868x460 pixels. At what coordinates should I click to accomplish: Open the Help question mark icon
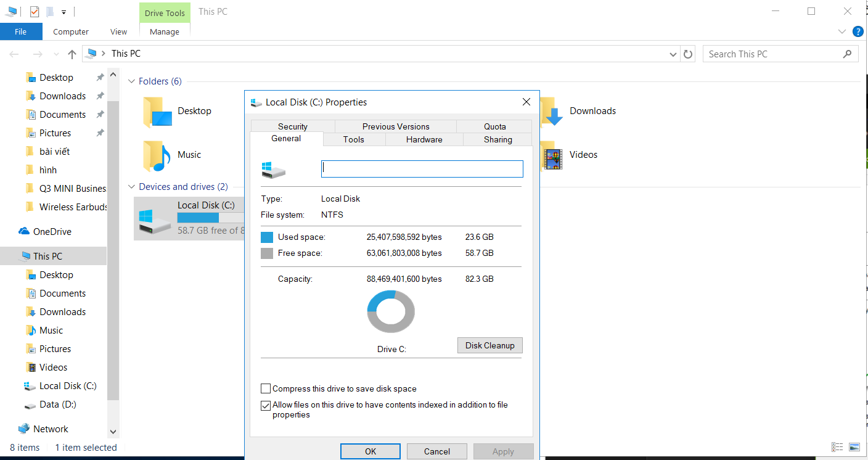pos(858,31)
